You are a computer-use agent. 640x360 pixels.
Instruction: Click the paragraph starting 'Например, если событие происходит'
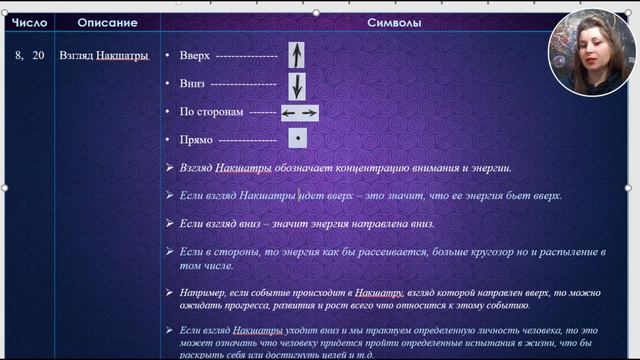390,299
